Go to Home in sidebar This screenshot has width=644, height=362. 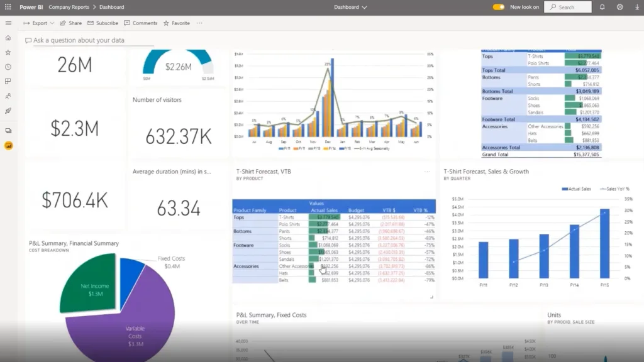coord(8,38)
